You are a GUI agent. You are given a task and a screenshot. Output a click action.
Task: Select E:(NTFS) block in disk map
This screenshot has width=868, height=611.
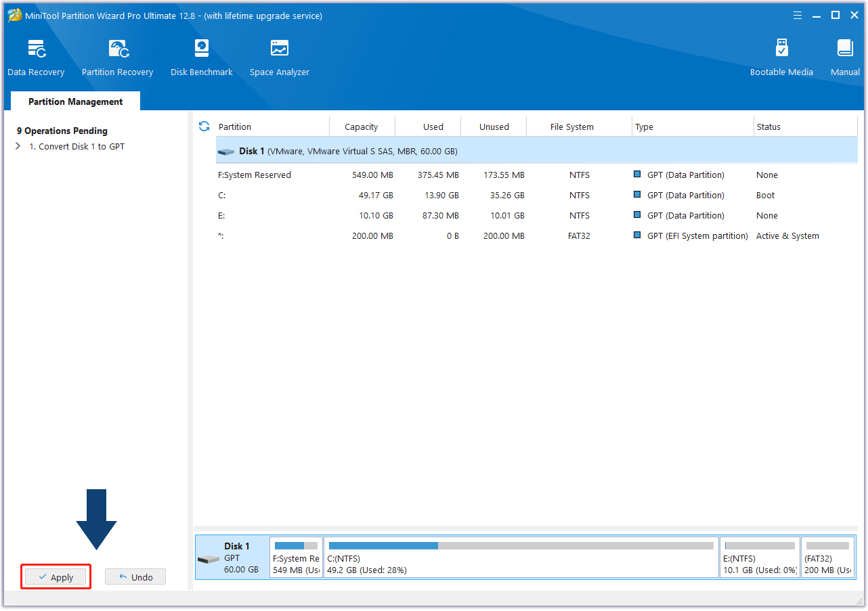(x=760, y=558)
